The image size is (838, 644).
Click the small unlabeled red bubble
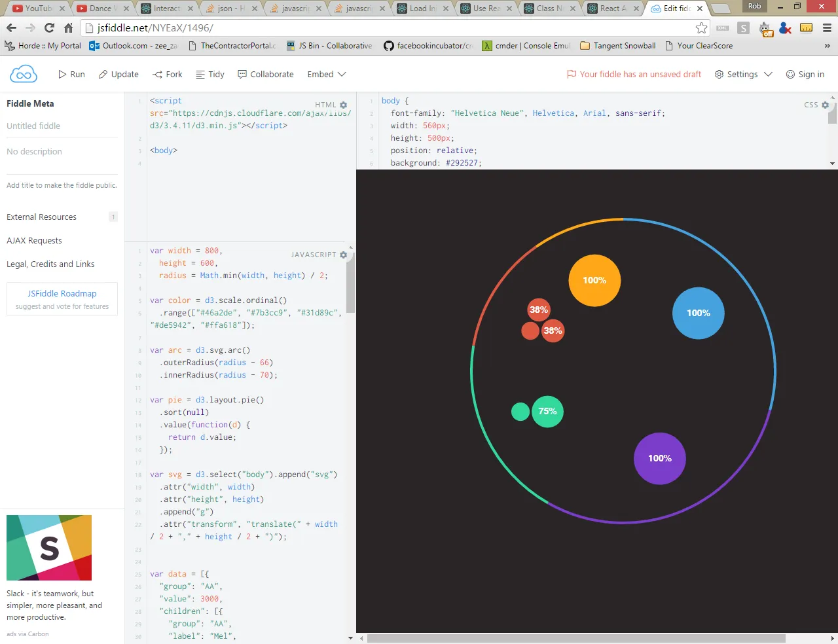[x=530, y=331]
